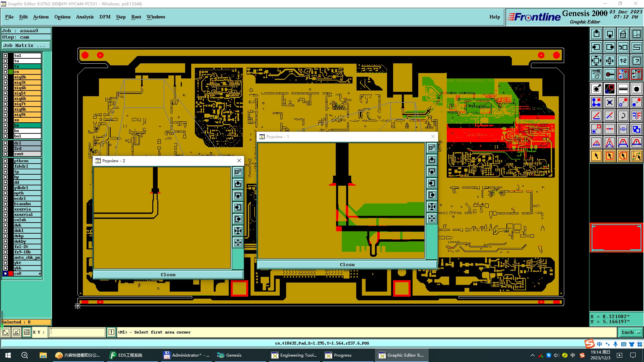Click the rotate feature arrow icon
Viewport: 644px width, 362px height.
click(623, 116)
